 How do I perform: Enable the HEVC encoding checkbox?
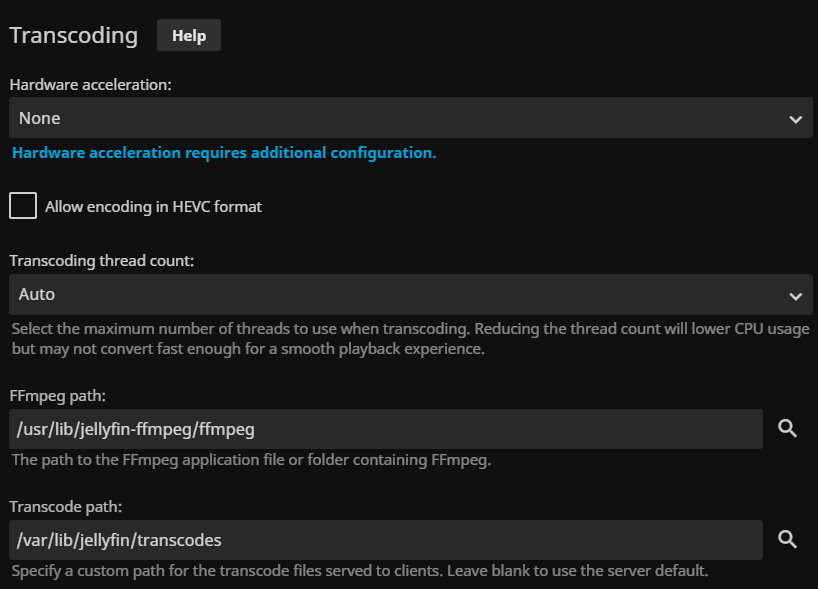click(x=23, y=206)
